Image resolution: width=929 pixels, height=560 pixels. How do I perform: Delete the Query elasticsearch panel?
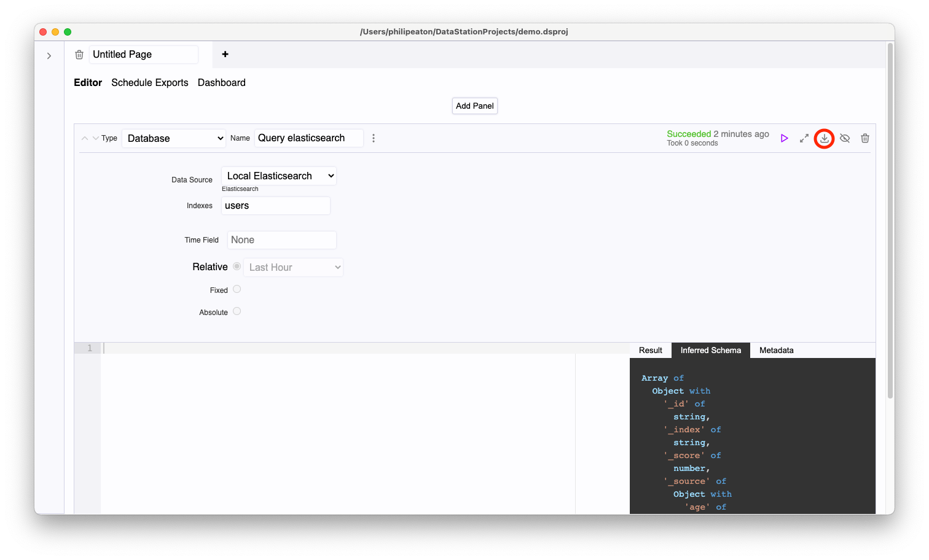click(x=865, y=138)
